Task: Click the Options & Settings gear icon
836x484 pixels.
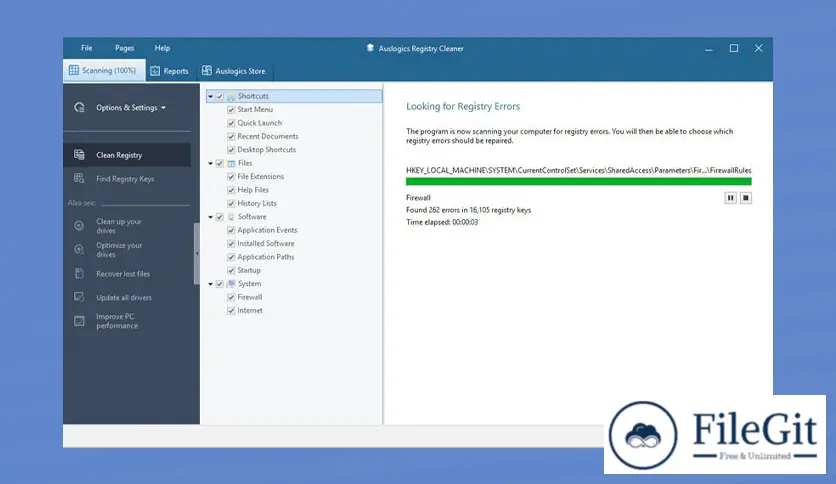Action: coord(79,107)
